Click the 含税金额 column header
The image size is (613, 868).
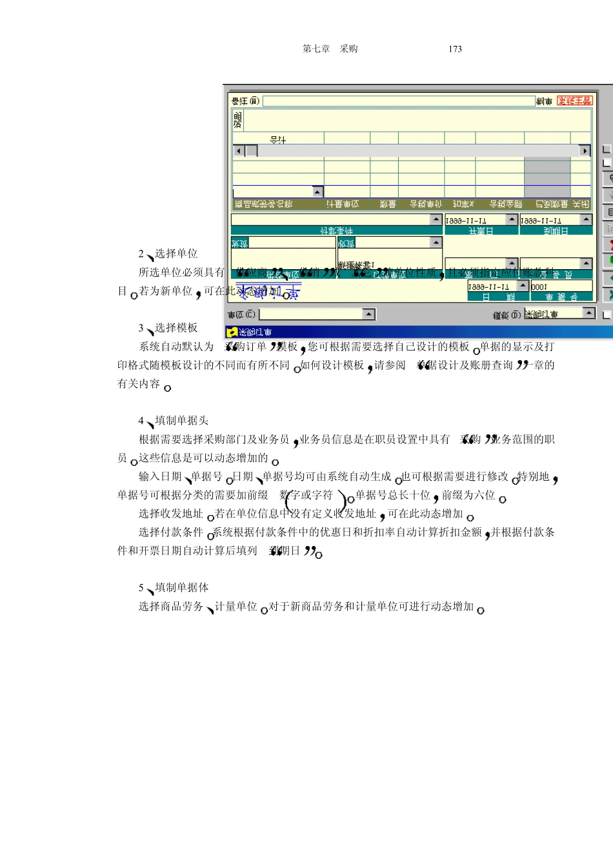pyautogui.click(x=500, y=205)
